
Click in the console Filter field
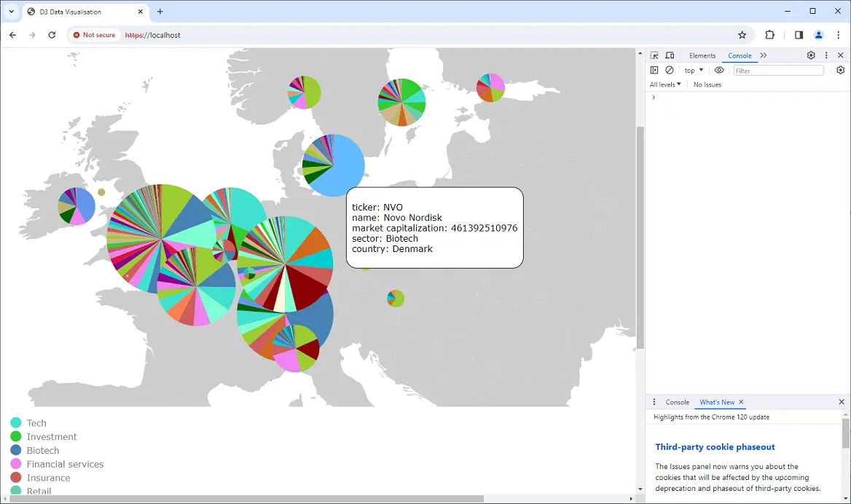[x=778, y=71]
